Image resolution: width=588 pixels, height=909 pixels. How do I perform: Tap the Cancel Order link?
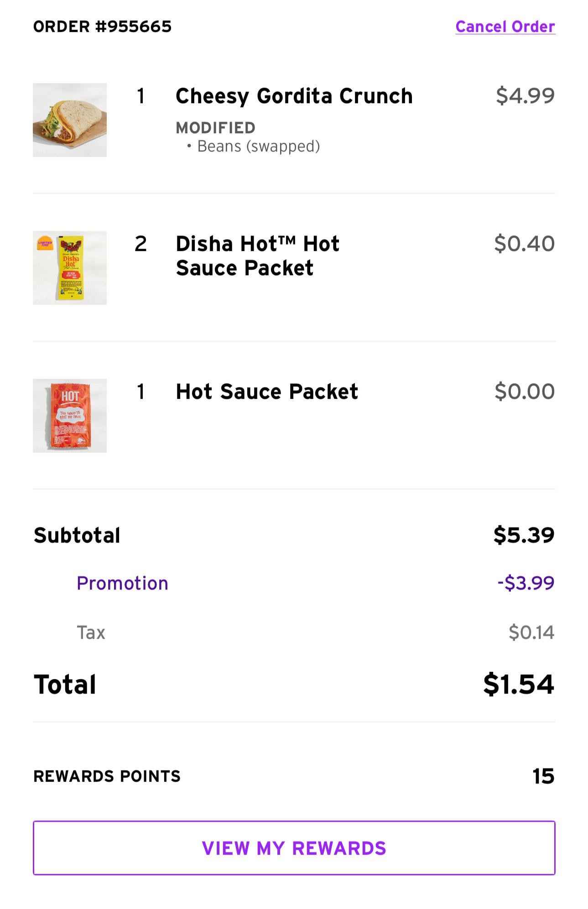[x=505, y=27]
